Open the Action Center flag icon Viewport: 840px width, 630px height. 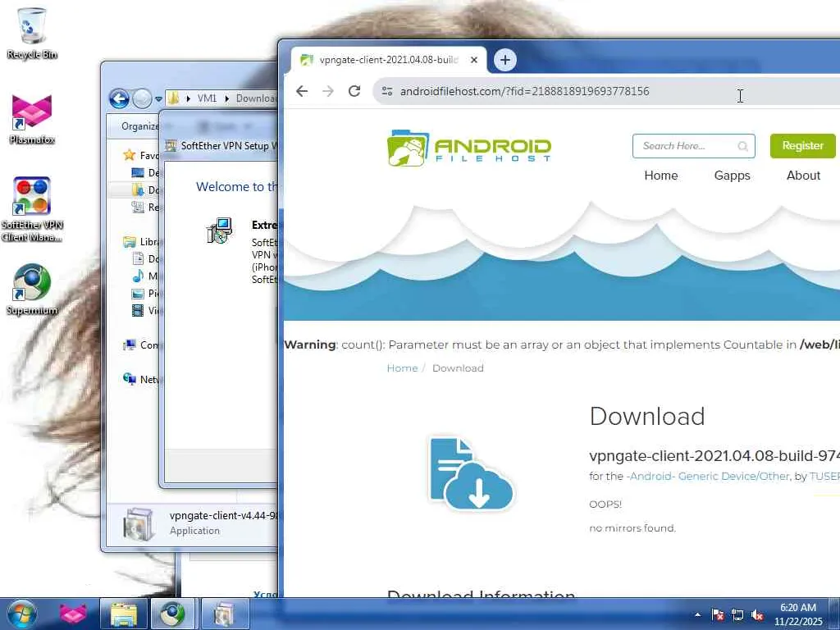718,614
